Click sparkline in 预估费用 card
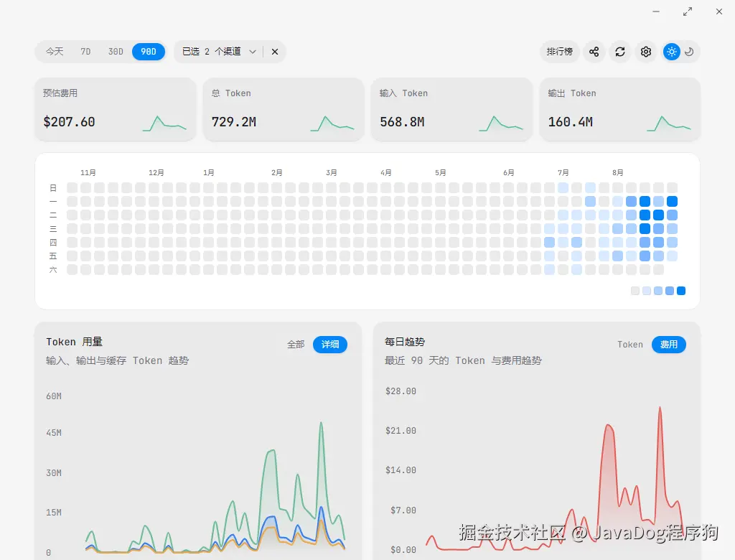This screenshot has width=735, height=560. coord(164,123)
